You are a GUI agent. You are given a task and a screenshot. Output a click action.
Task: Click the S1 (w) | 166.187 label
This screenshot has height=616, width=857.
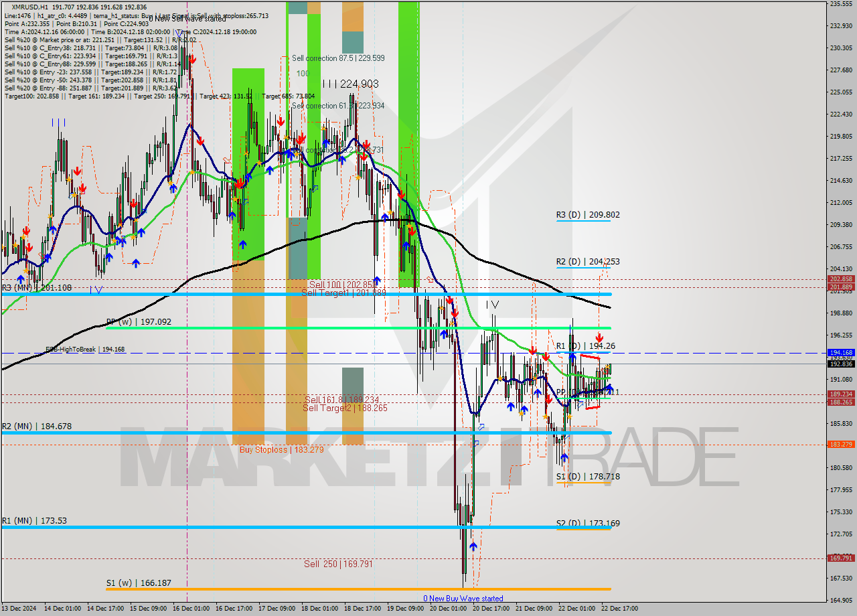point(139,583)
